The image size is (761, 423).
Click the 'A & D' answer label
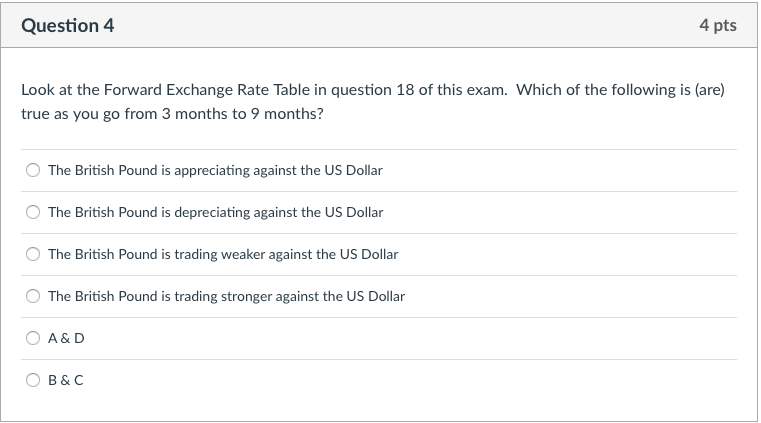(x=66, y=339)
